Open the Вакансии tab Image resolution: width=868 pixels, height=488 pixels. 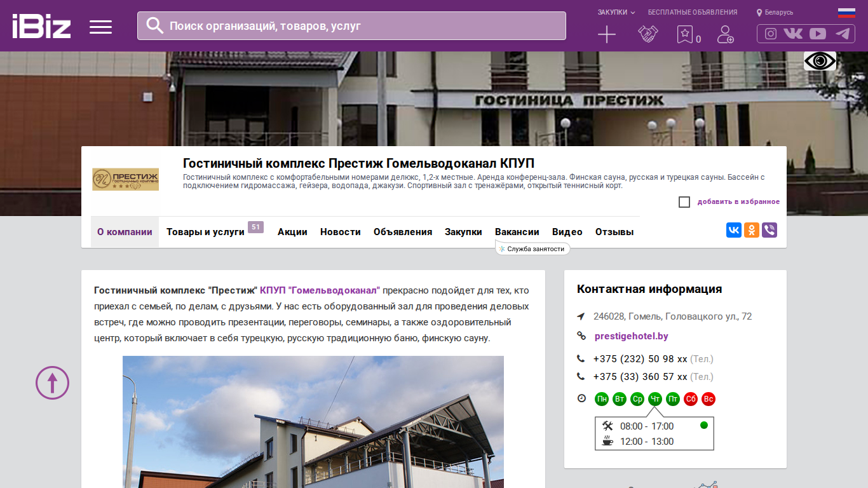tap(517, 232)
